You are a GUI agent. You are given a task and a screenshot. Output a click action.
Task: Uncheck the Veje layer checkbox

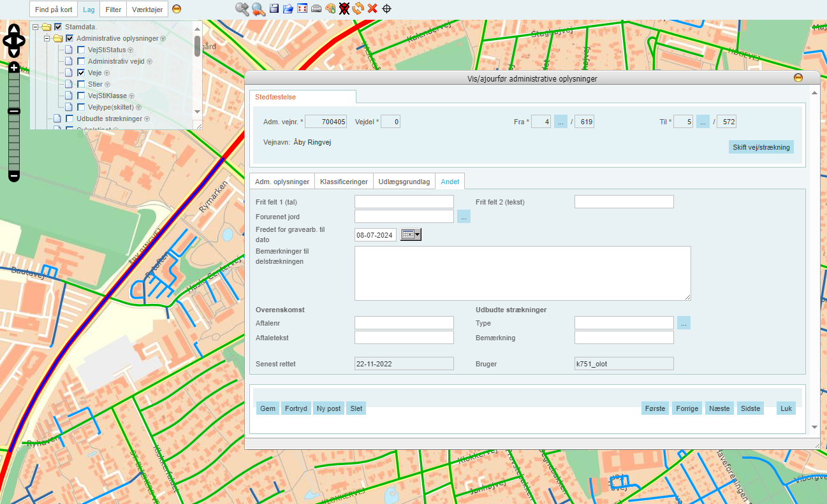point(81,73)
